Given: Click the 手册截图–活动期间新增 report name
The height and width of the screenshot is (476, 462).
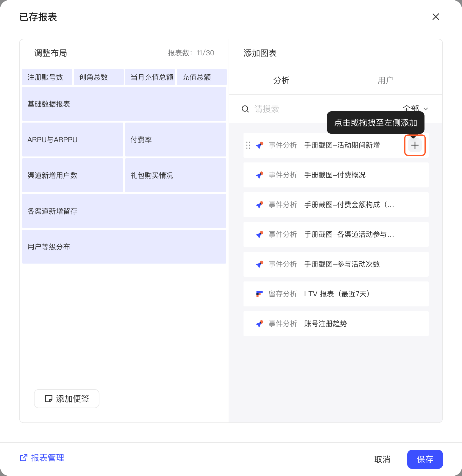Looking at the screenshot, I should pos(342,145).
